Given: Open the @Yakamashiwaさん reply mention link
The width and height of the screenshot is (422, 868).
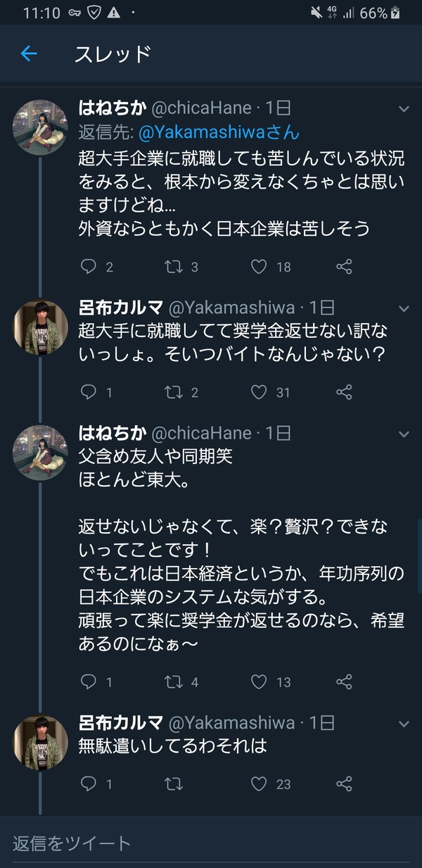Looking at the screenshot, I should (x=219, y=132).
